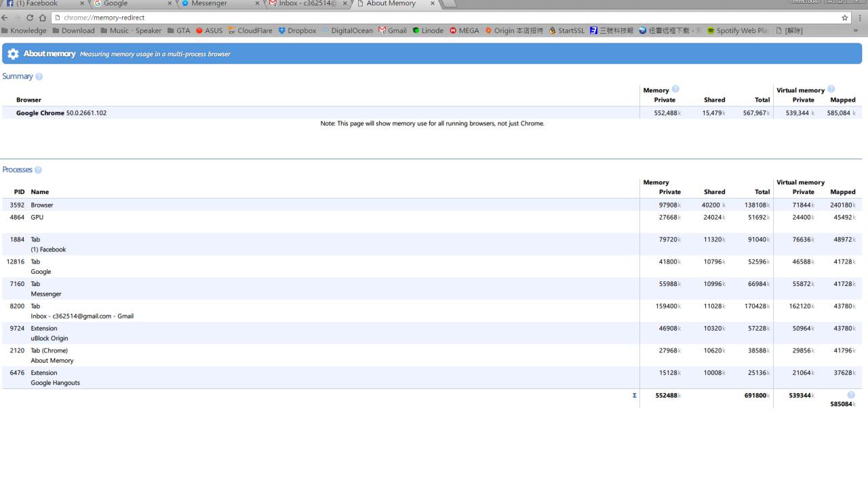Open the Download bookmarks folder
868x486 pixels.
[x=73, y=31]
